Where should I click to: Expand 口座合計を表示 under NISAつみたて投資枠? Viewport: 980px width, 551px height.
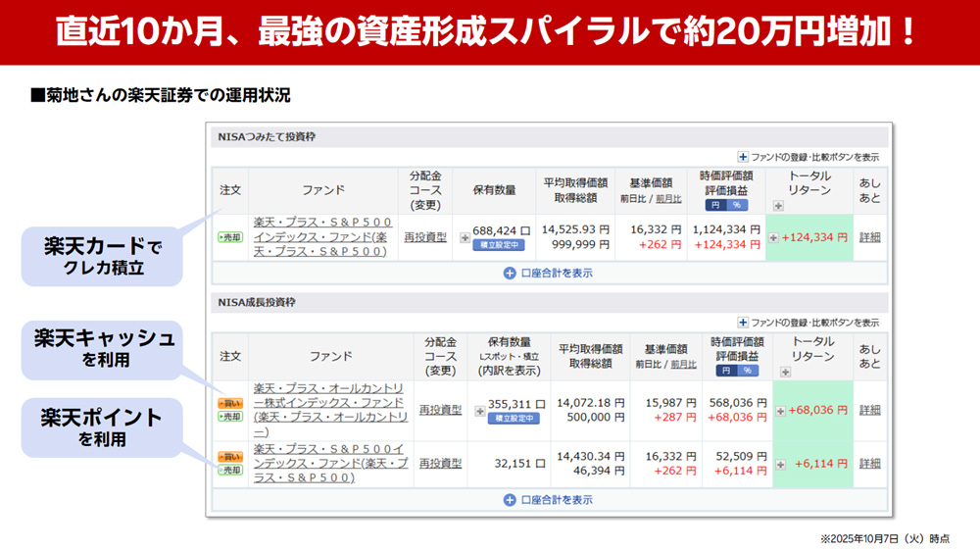(x=548, y=274)
